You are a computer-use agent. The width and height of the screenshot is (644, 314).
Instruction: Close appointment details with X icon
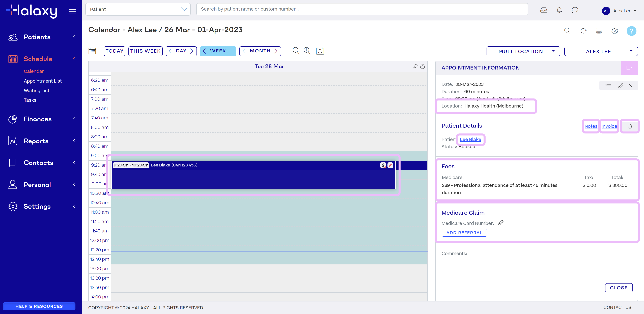click(x=630, y=86)
